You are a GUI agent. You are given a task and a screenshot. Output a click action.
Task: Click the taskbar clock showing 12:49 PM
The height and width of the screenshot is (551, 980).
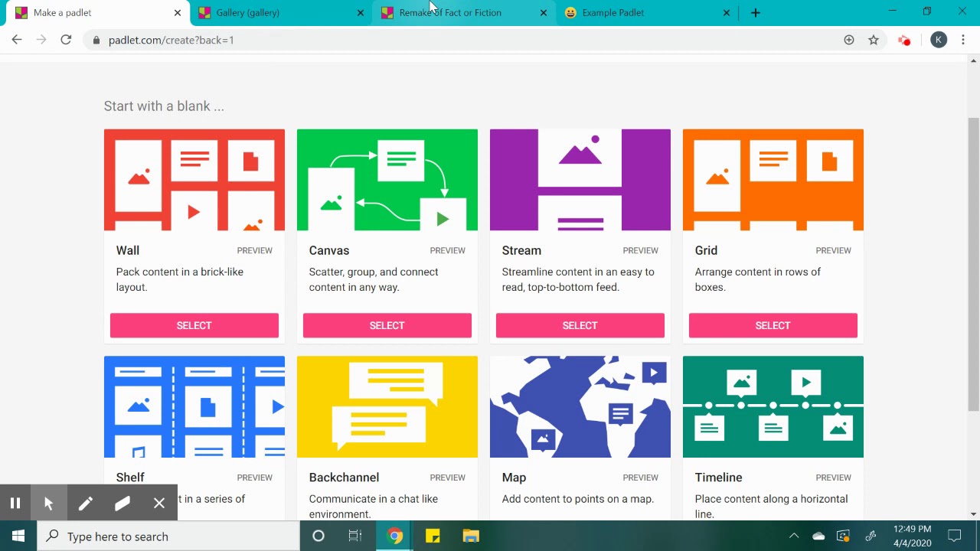point(912,536)
